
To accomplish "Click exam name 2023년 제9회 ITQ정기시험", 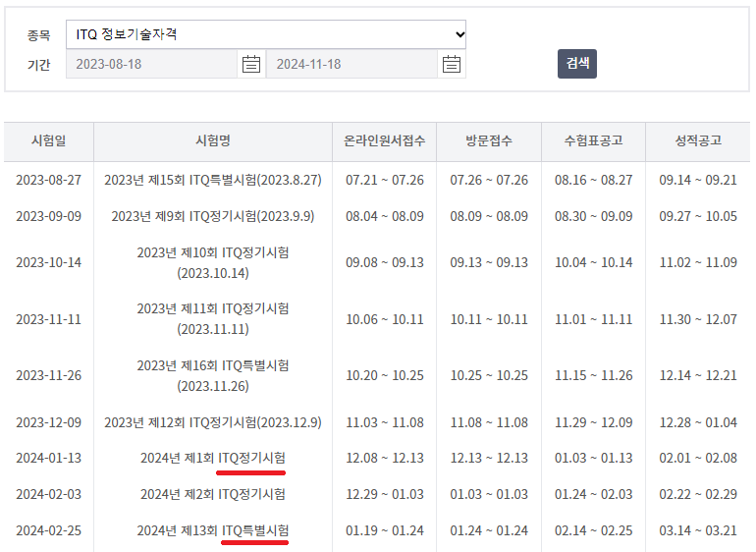I will click(x=213, y=216).
